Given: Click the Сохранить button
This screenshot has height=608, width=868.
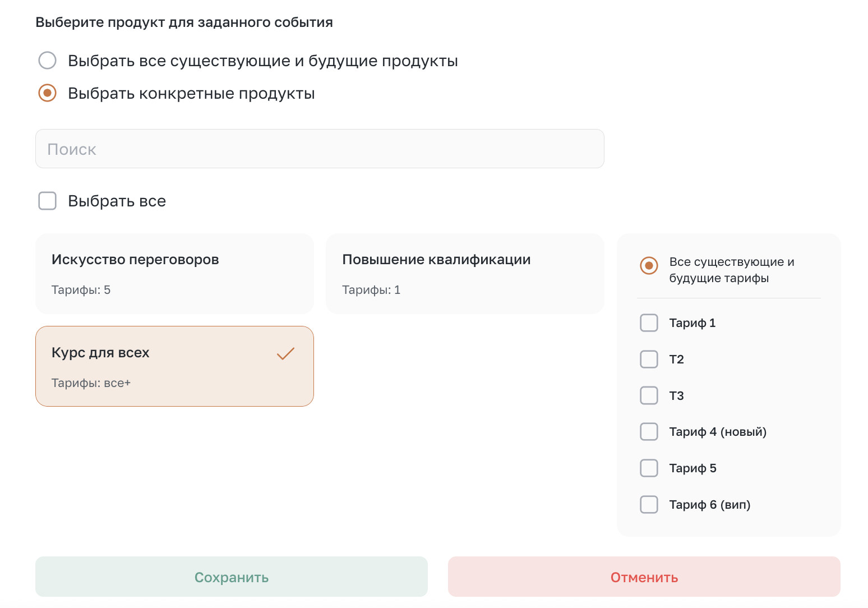Looking at the screenshot, I should [x=232, y=577].
